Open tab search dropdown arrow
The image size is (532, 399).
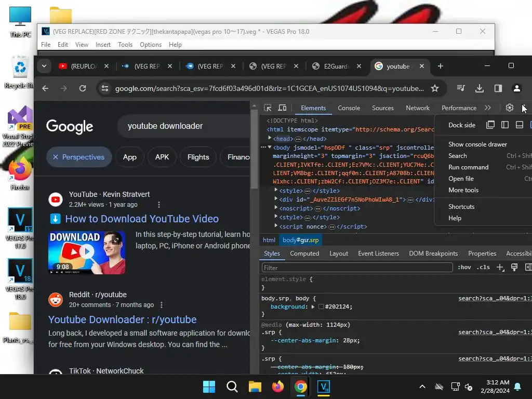tap(44, 66)
